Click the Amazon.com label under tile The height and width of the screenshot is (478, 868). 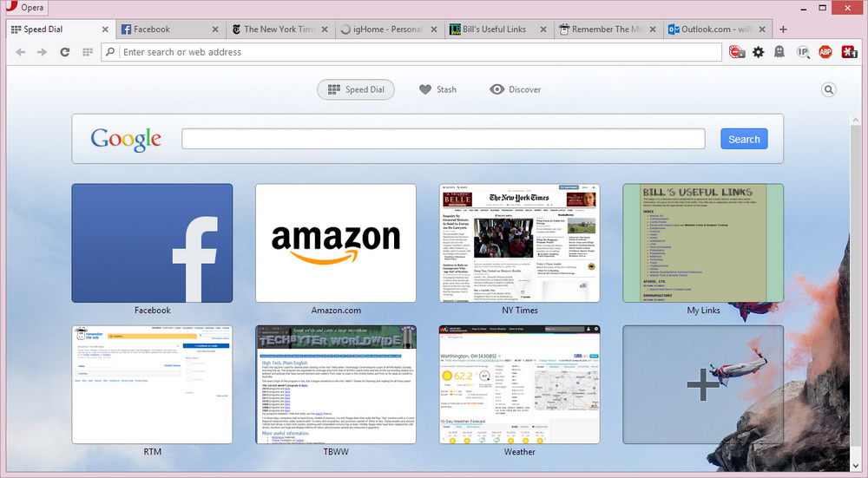point(336,311)
